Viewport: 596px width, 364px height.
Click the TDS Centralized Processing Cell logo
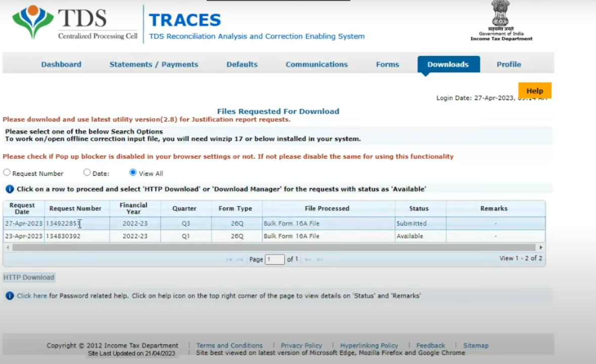point(74,24)
